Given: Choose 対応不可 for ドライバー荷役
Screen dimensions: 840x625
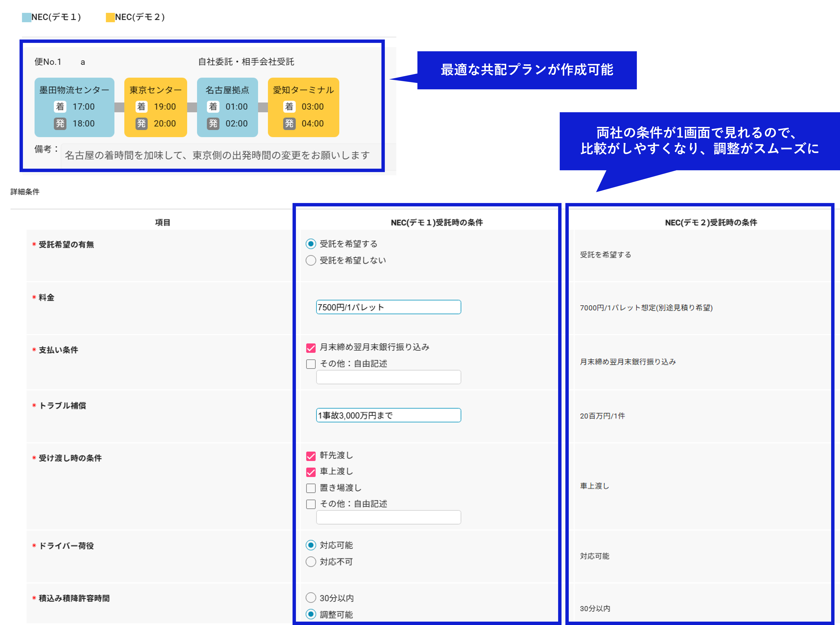Looking at the screenshot, I should (x=311, y=562).
